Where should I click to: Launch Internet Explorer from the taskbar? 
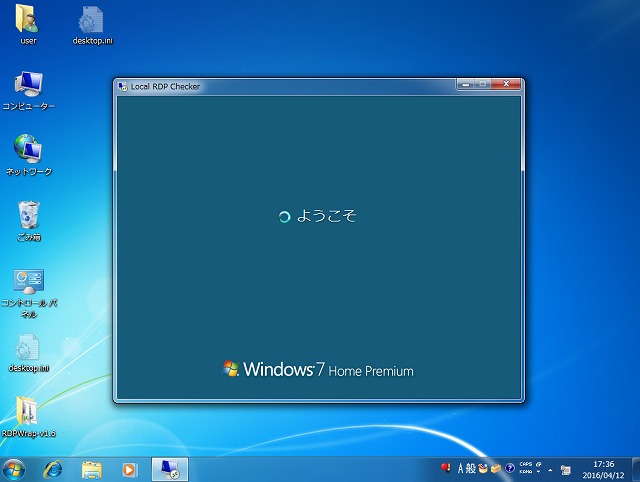point(52,468)
